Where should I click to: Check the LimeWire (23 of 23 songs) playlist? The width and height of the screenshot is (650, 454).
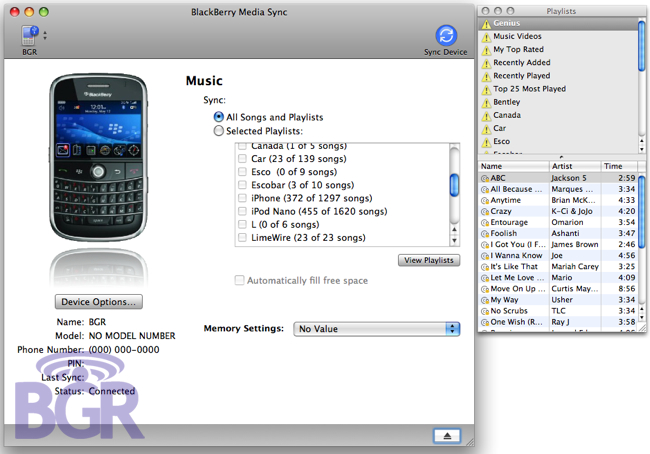[x=242, y=238]
